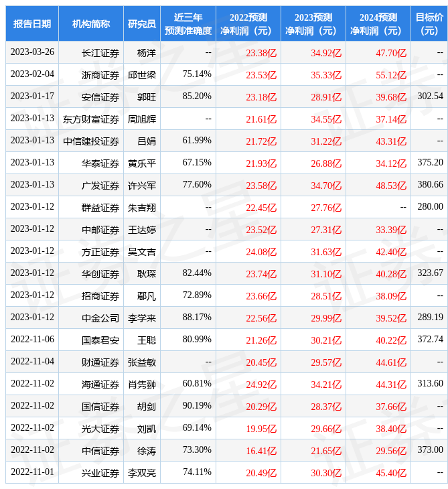Click the 55.12亿 2024 profit forecast
Screen dimensions: 448x489
click(x=391, y=74)
